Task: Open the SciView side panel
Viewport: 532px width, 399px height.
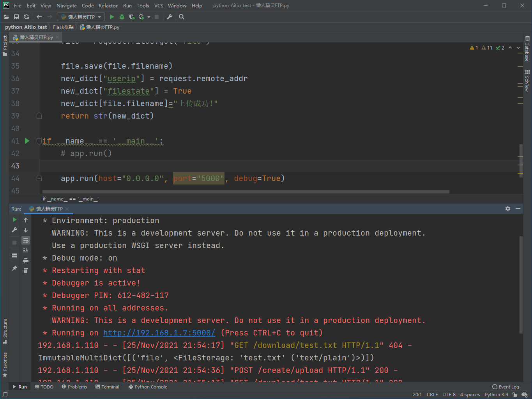Action: coord(527,81)
